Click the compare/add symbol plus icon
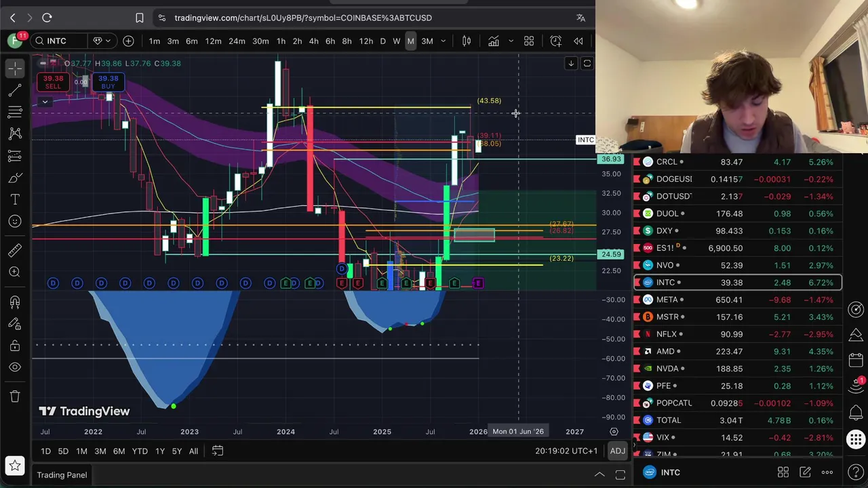Image resolution: width=868 pixels, height=488 pixels. tap(128, 41)
